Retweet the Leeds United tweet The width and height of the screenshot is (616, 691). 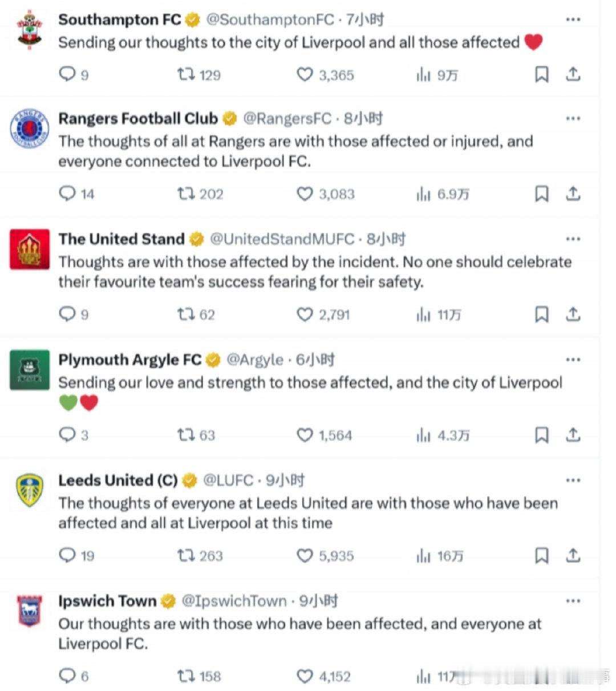tap(186, 555)
